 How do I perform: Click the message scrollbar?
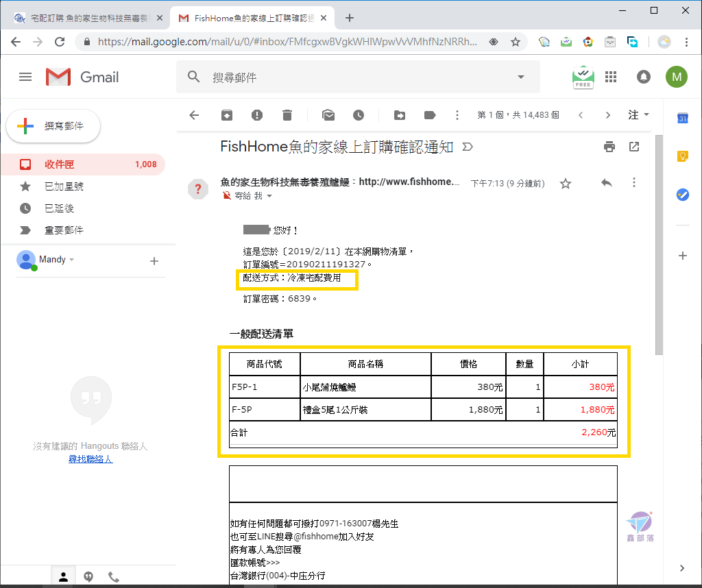(659, 245)
